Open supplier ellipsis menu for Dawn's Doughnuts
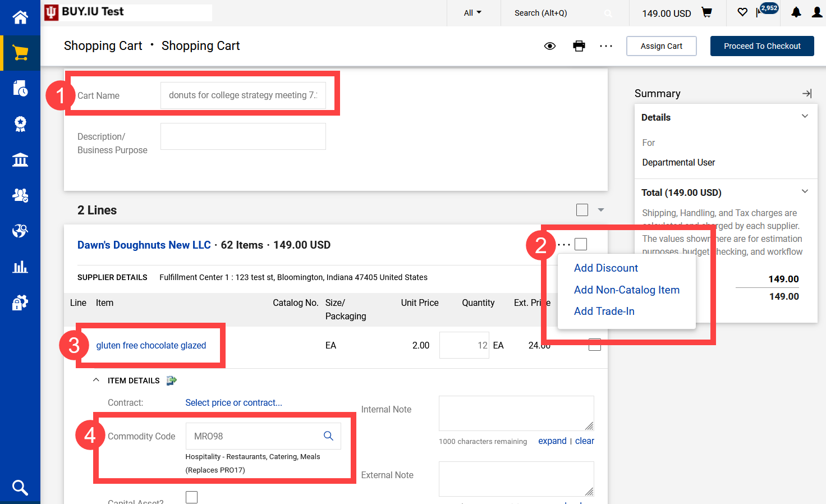This screenshot has width=826, height=504. (x=564, y=245)
